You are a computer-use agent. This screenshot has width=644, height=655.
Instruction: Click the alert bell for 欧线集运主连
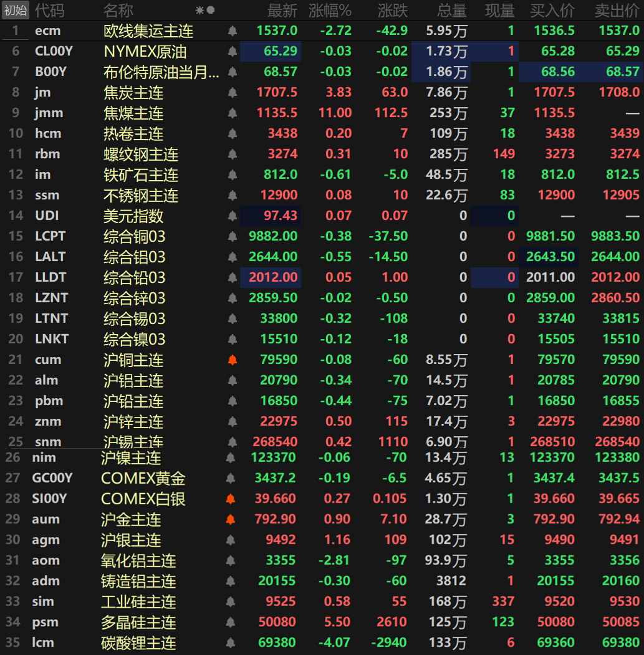click(233, 31)
